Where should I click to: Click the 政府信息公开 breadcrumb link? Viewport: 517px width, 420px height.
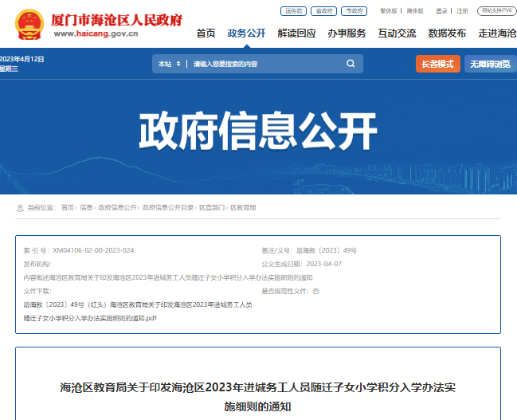117,207
